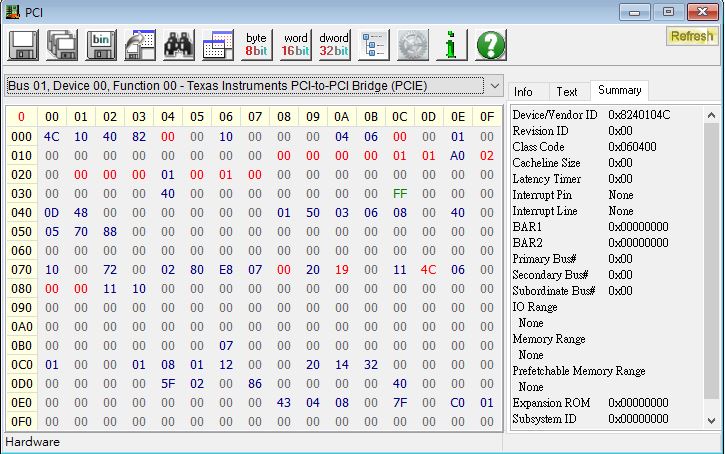The width and height of the screenshot is (725, 454).
Task: Open Help with green question mark
Action: [491, 45]
